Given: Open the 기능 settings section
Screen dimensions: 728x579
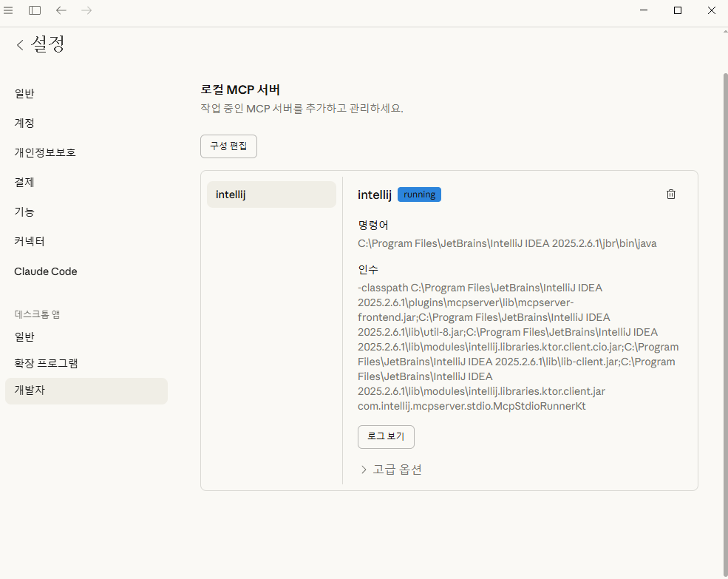Looking at the screenshot, I should [24, 212].
